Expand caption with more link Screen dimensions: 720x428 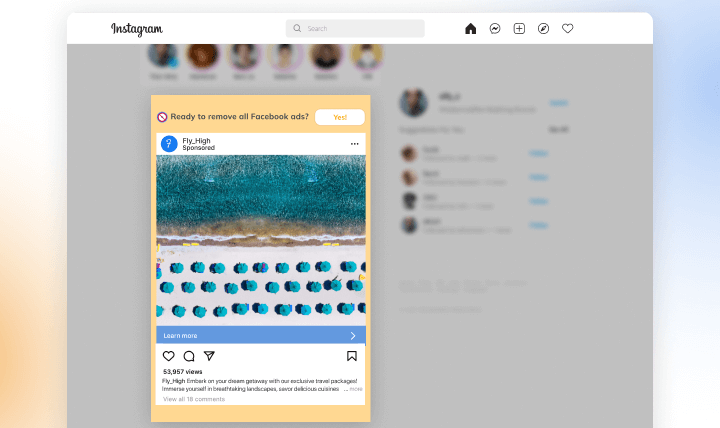pos(356,389)
